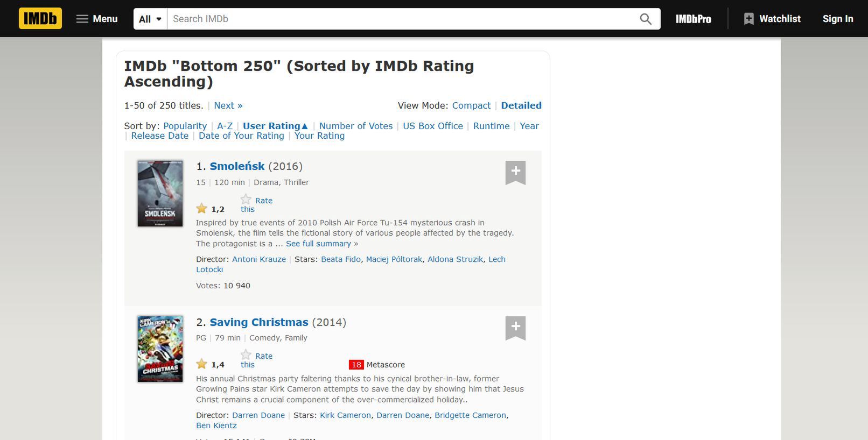Click Saving Christmas gold rating star
The height and width of the screenshot is (440, 868).
[202, 364]
